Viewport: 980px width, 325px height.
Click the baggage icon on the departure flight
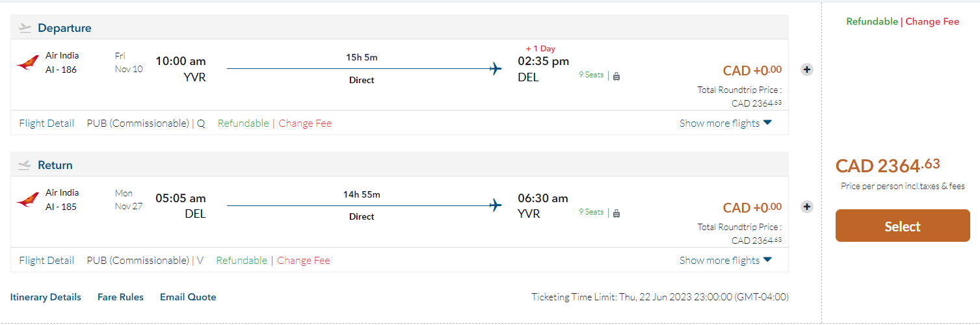(x=616, y=76)
